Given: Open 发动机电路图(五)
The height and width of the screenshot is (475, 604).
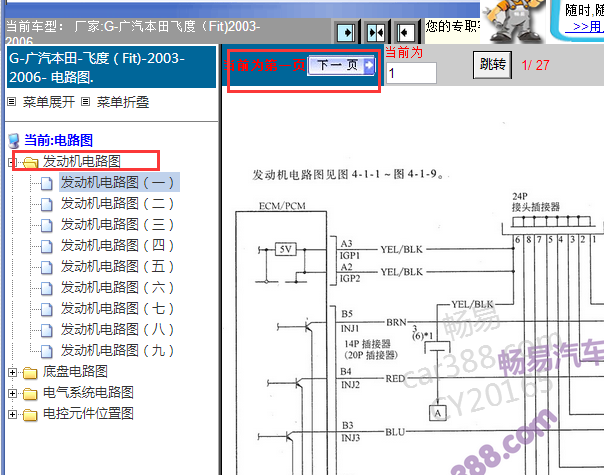Looking at the screenshot, I should point(117,266).
